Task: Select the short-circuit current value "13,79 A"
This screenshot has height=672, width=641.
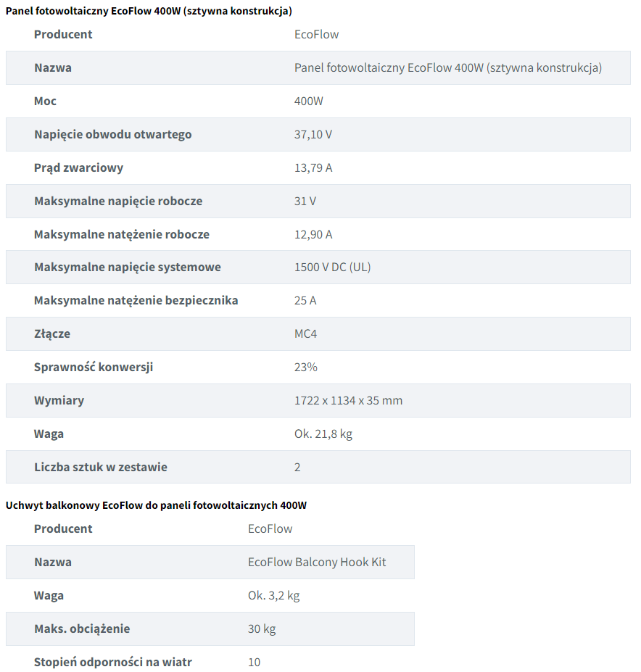Action: (313, 167)
